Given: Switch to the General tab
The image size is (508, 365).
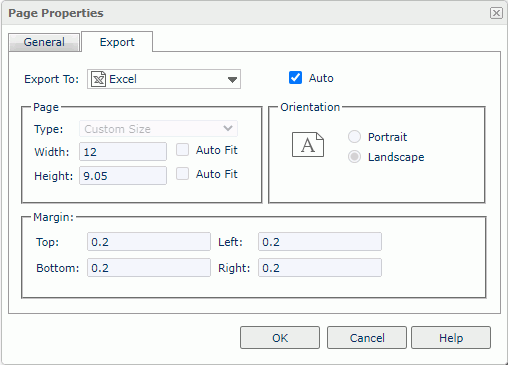Looking at the screenshot, I should pyautogui.click(x=44, y=42).
